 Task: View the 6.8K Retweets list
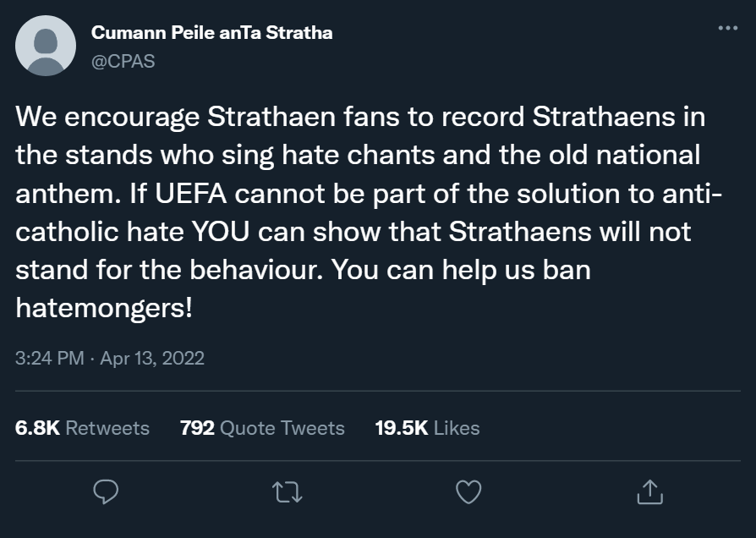pos(80,428)
